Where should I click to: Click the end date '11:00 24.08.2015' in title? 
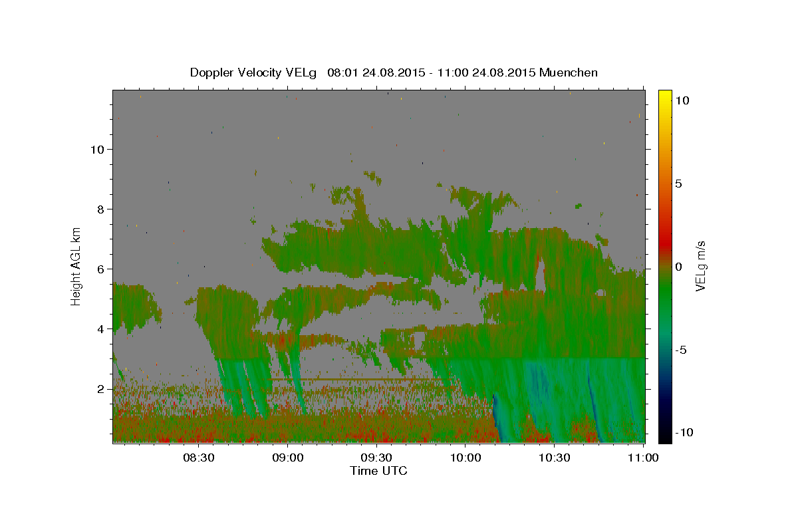pos(487,72)
